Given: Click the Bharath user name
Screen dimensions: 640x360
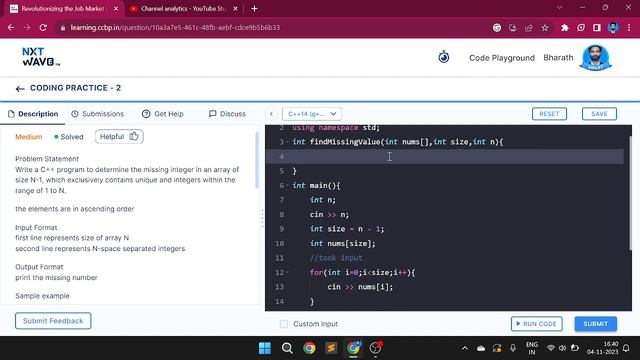Looking at the screenshot, I should (558, 58).
